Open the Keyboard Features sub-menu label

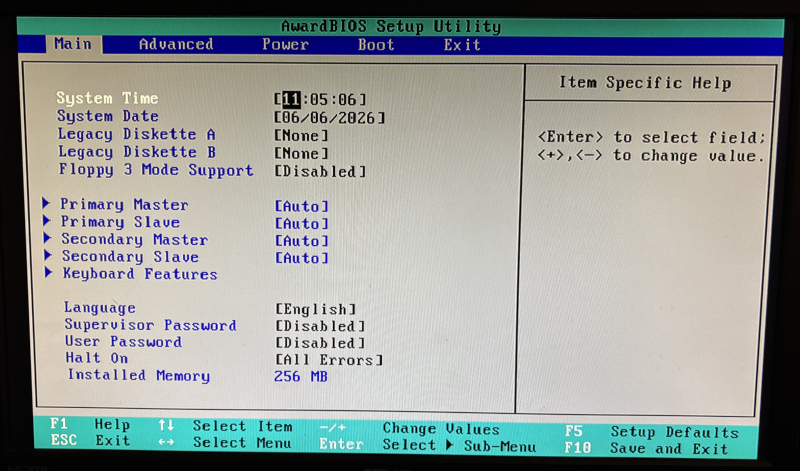click(x=140, y=274)
